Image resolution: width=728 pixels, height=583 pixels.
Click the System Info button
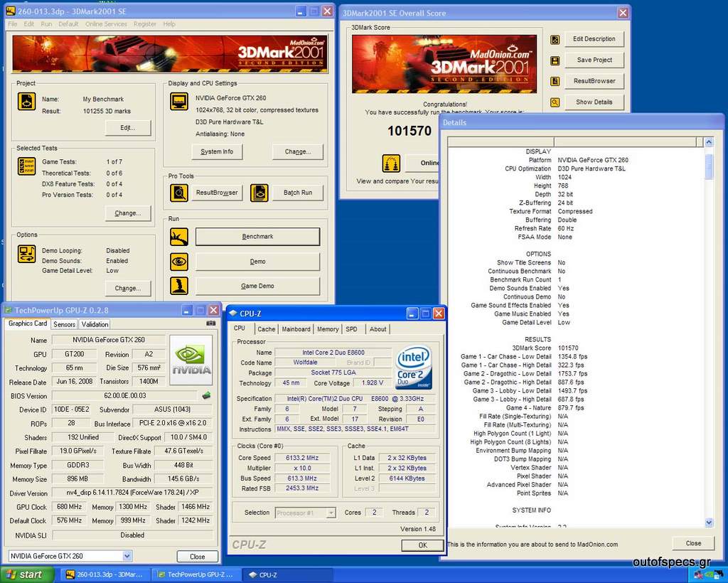pos(217,151)
